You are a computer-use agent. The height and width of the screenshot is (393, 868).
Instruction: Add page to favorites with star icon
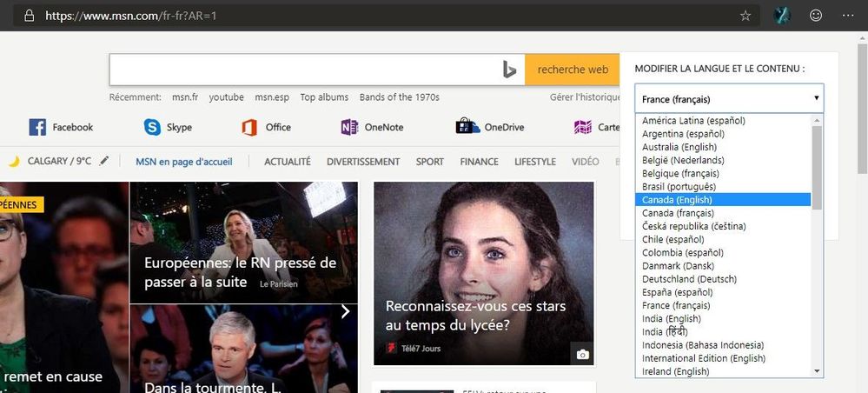(x=745, y=16)
